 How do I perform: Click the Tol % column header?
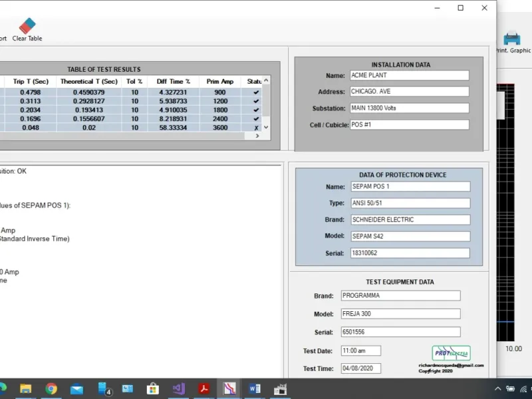[x=134, y=81]
